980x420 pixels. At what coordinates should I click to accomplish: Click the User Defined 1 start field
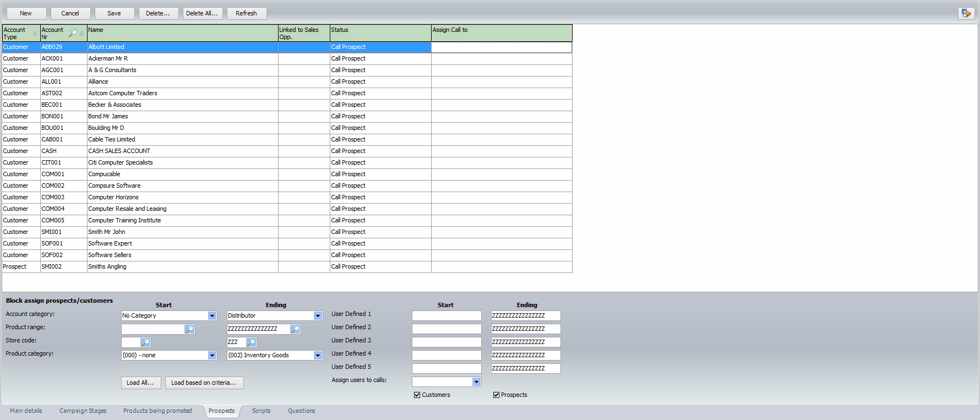click(x=446, y=316)
